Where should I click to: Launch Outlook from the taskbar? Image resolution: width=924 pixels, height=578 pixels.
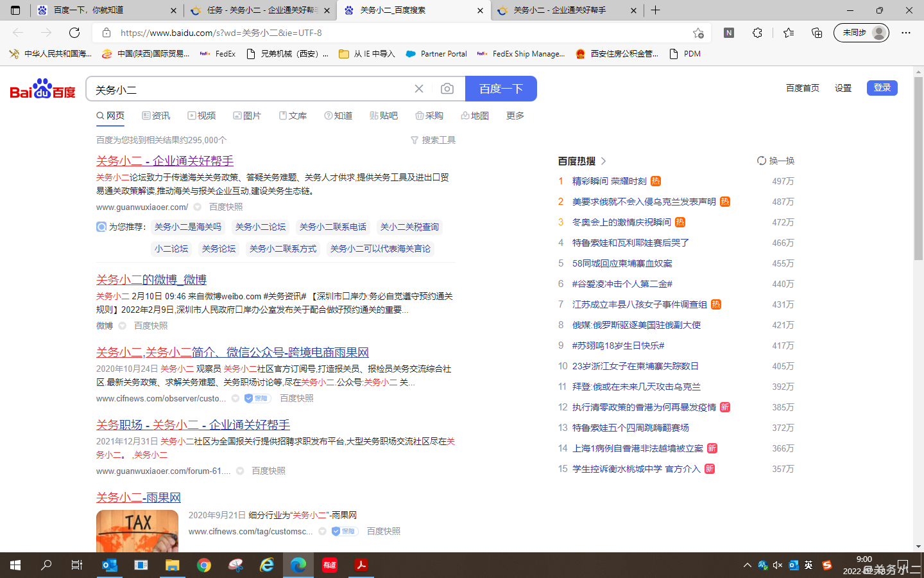(x=110, y=565)
